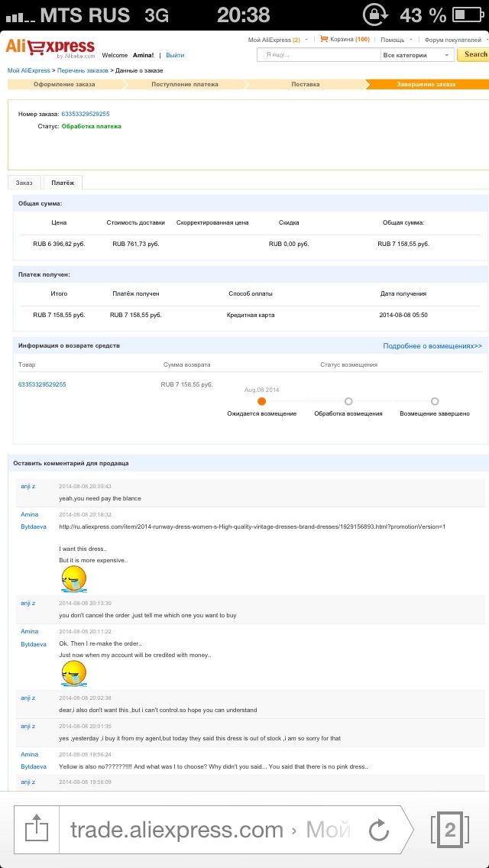Click Amina name on the 19:56:24 message

29,754
